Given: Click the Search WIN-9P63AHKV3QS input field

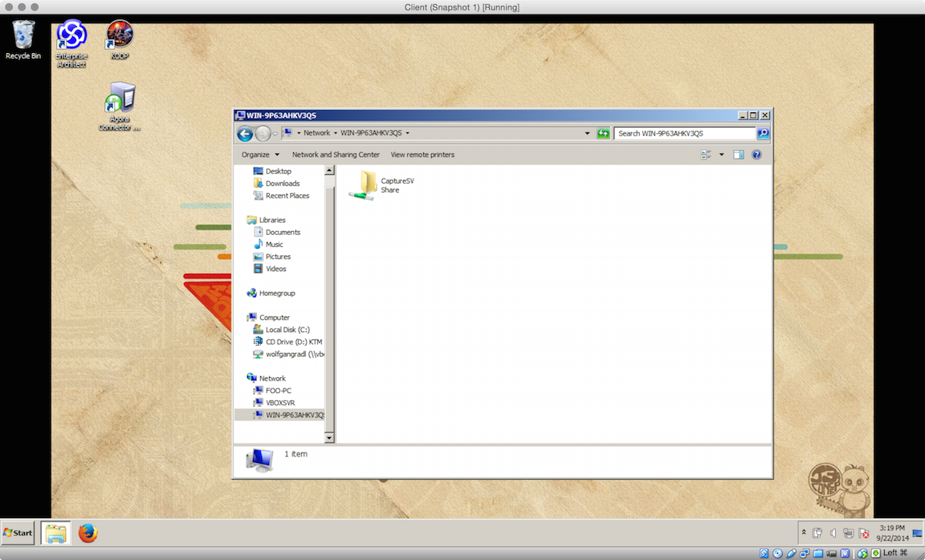Looking at the screenshot, I should [684, 134].
